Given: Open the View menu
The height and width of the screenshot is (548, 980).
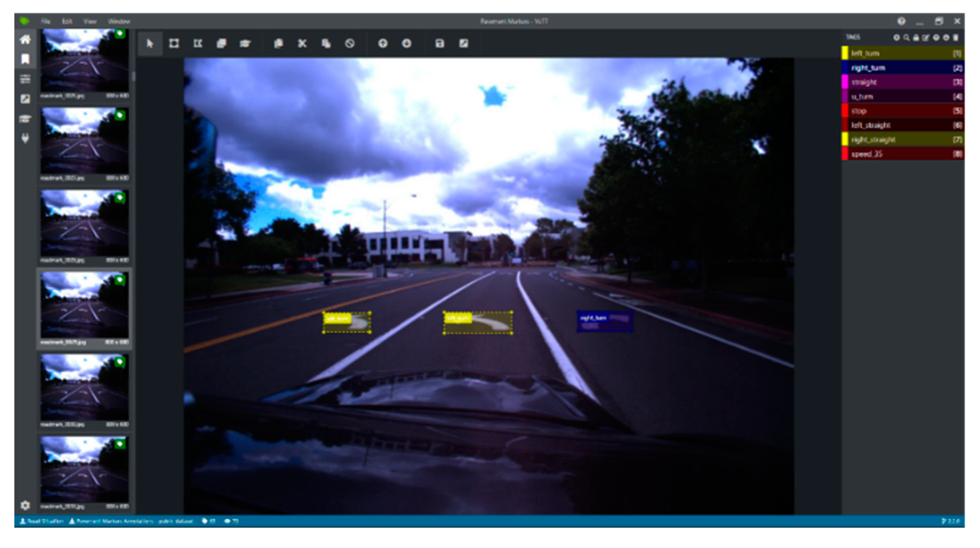Looking at the screenshot, I should (x=90, y=21).
